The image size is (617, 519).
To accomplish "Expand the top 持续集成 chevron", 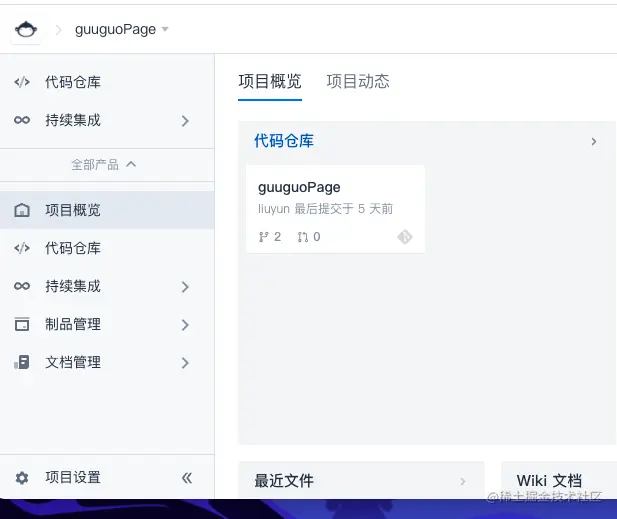I will [x=185, y=121].
